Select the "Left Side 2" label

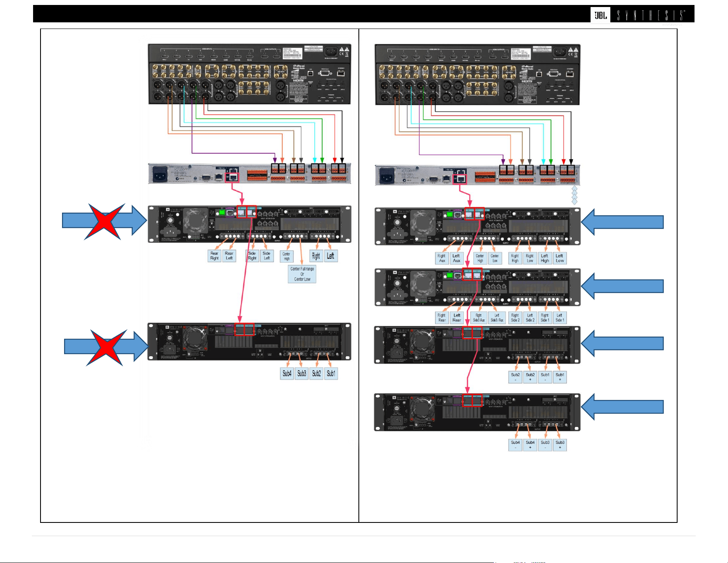coord(530,318)
